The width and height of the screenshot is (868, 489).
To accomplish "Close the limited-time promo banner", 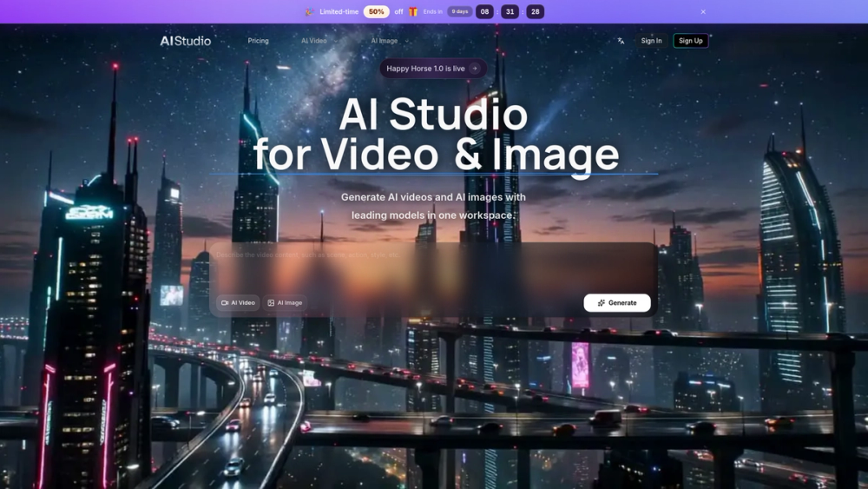I will click(x=703, y=11).
